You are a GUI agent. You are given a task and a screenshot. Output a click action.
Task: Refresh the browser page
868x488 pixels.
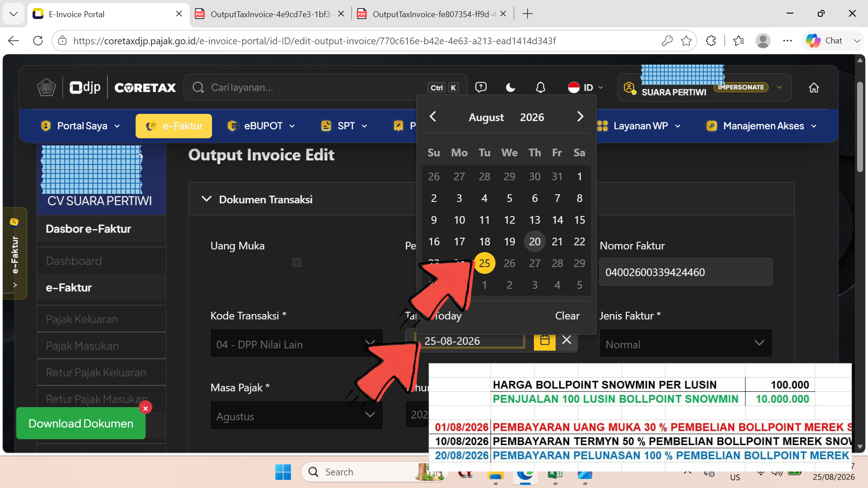coord(38,41)
